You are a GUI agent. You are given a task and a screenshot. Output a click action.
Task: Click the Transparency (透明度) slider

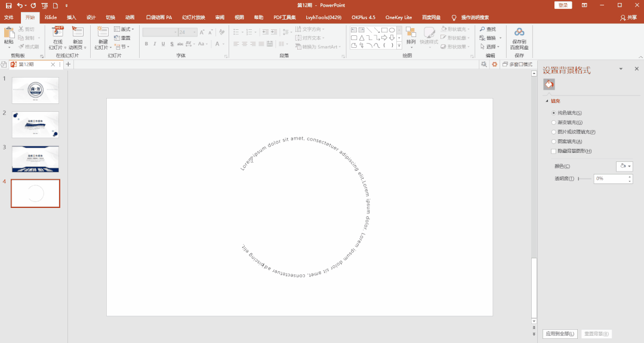coord(584,179)
